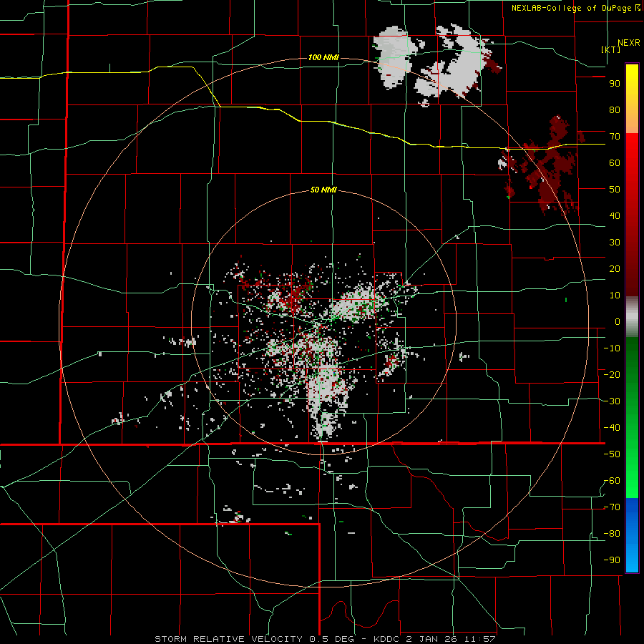Viewport: 644px width, 644px height.
Task: Select the "-30" velocity label
Action: coord(612,401)
